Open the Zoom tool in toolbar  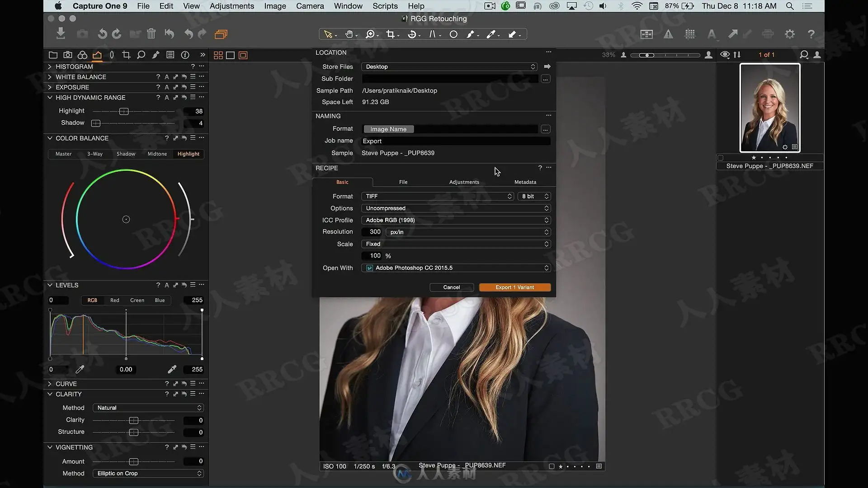pyautogui.click(x=370, y=34)
